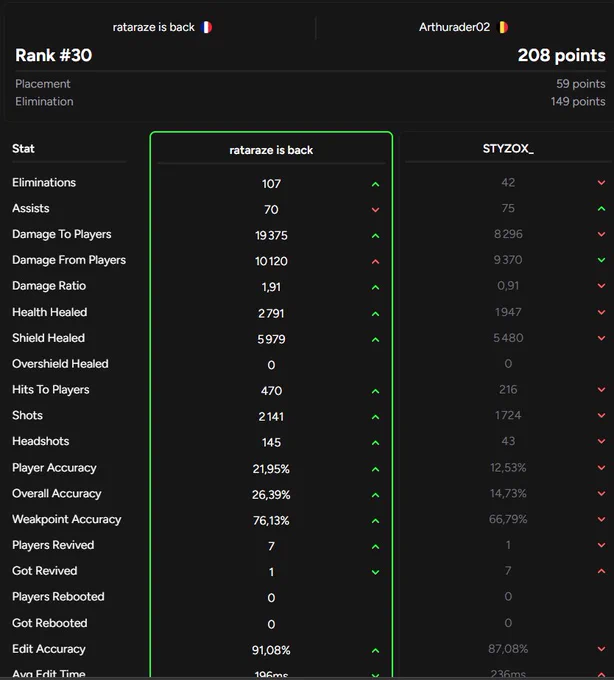Click the Stat column header

point(23,149)
